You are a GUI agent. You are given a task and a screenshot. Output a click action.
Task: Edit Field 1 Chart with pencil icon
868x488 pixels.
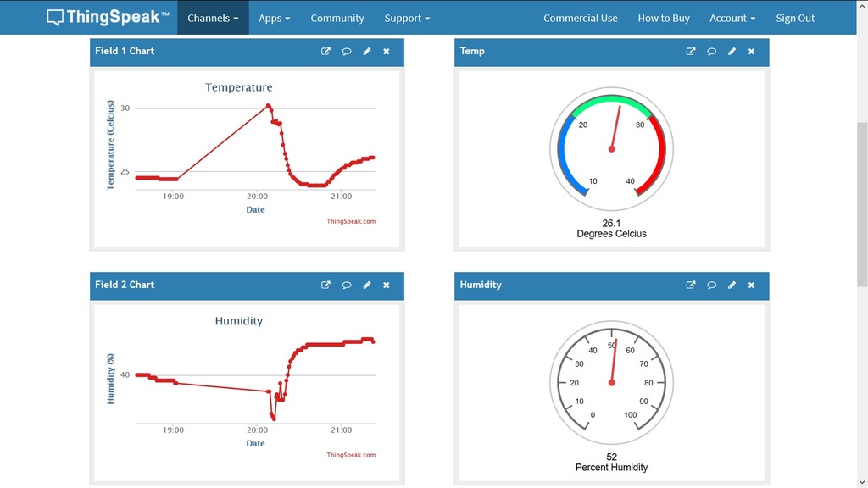[367, 52]
